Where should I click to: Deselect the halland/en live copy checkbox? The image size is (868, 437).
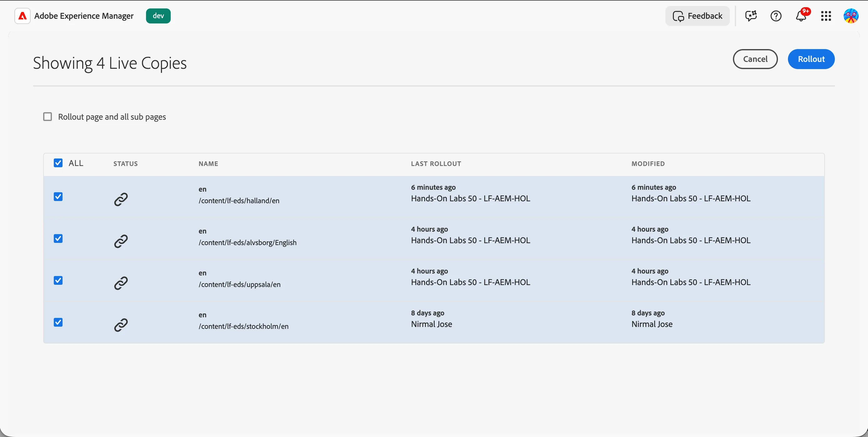[58, 196]
